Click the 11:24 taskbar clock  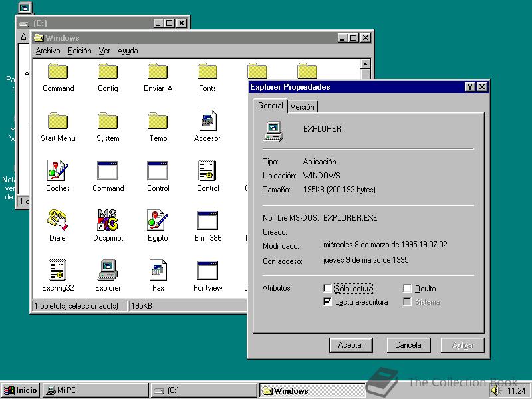(517, 391)
